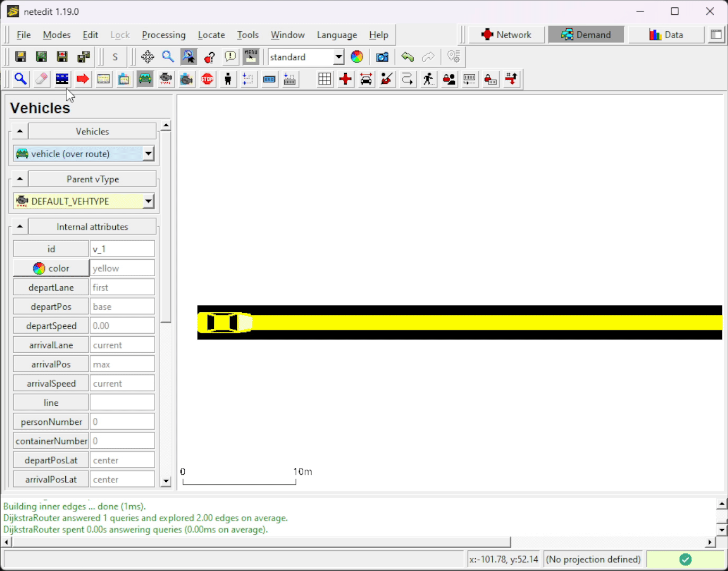Open the DEFAULT_VEHTYPE dropdown
Image resolution: width=728 pixels, height=571 pixels.
[148, 201]
